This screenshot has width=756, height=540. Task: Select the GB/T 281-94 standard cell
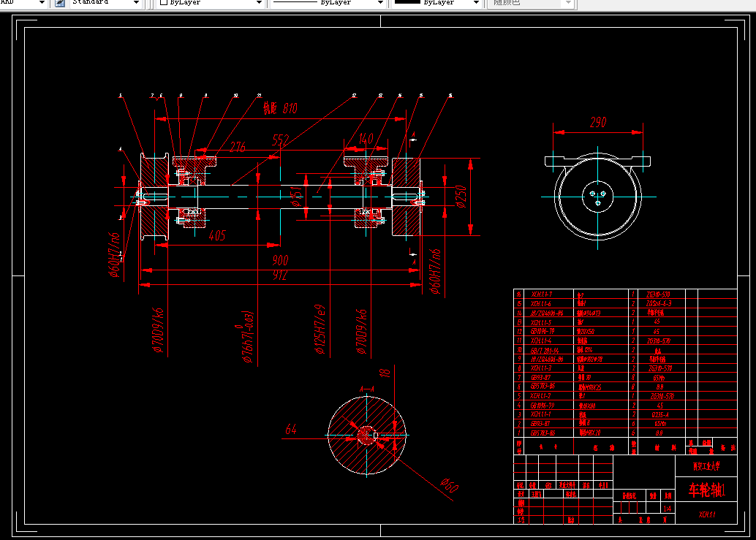tap(545, 351)
